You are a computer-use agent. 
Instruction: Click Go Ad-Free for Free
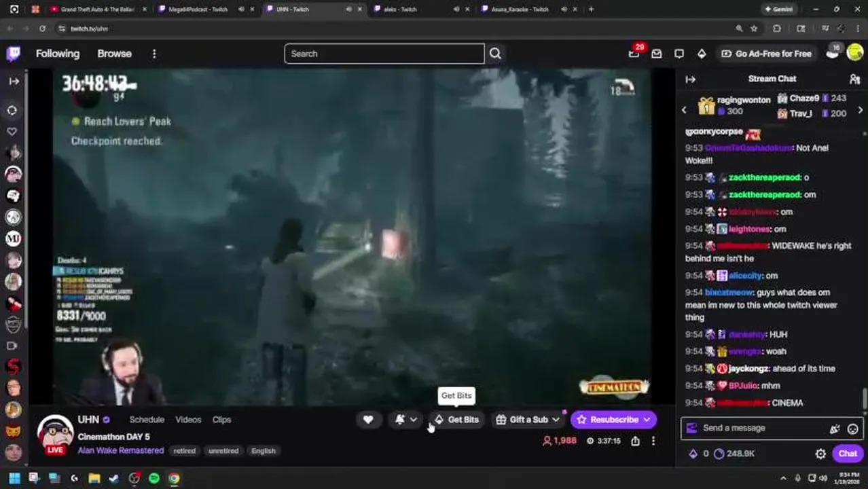tap(766, 54)
